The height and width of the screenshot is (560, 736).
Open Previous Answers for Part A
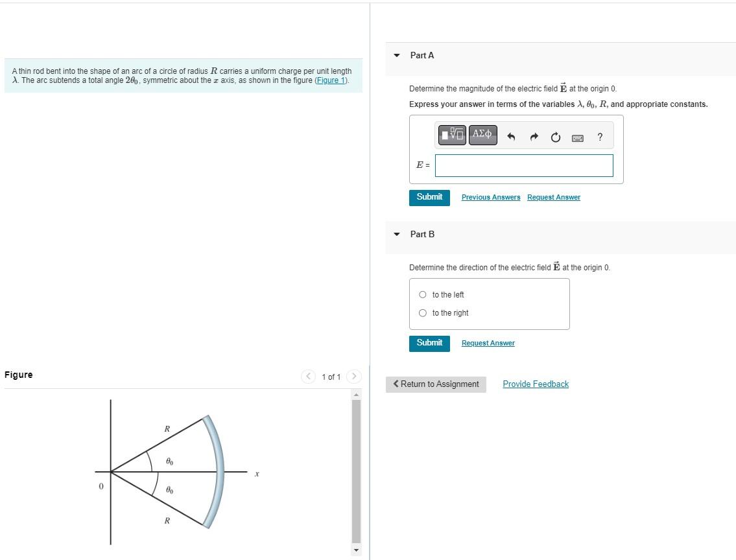pyautogui.click(x=491, y=197)
